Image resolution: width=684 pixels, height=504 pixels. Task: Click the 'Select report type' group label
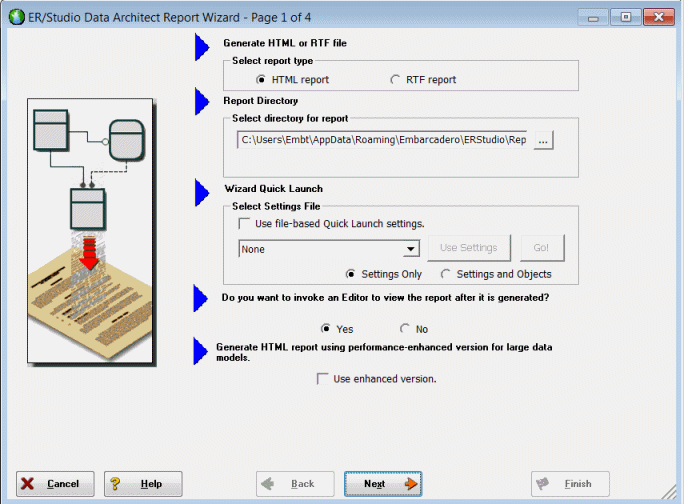point(272,61)
